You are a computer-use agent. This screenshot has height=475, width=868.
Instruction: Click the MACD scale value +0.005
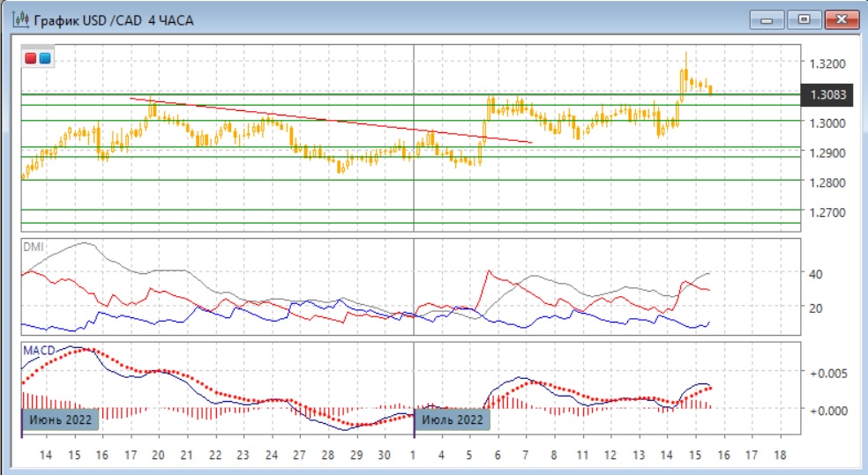coord(828,374)
